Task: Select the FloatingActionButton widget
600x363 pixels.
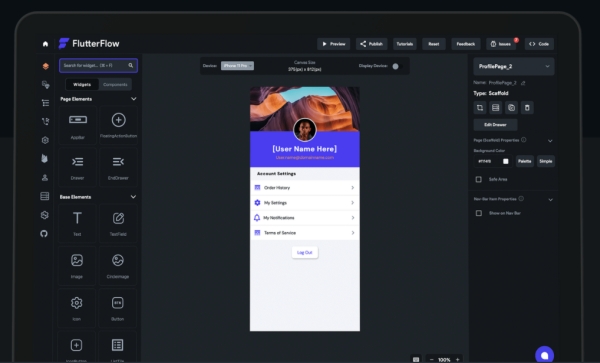Action: (118, 125)
